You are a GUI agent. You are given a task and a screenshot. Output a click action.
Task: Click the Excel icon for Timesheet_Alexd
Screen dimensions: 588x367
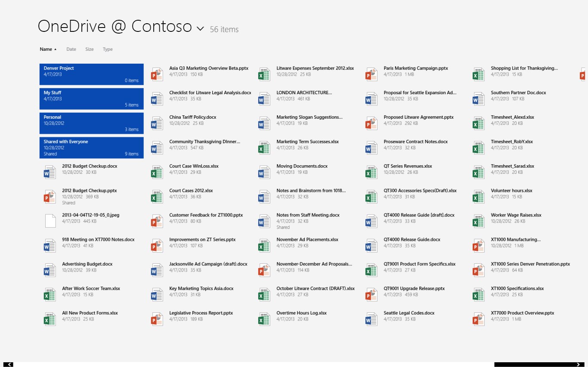478,123
